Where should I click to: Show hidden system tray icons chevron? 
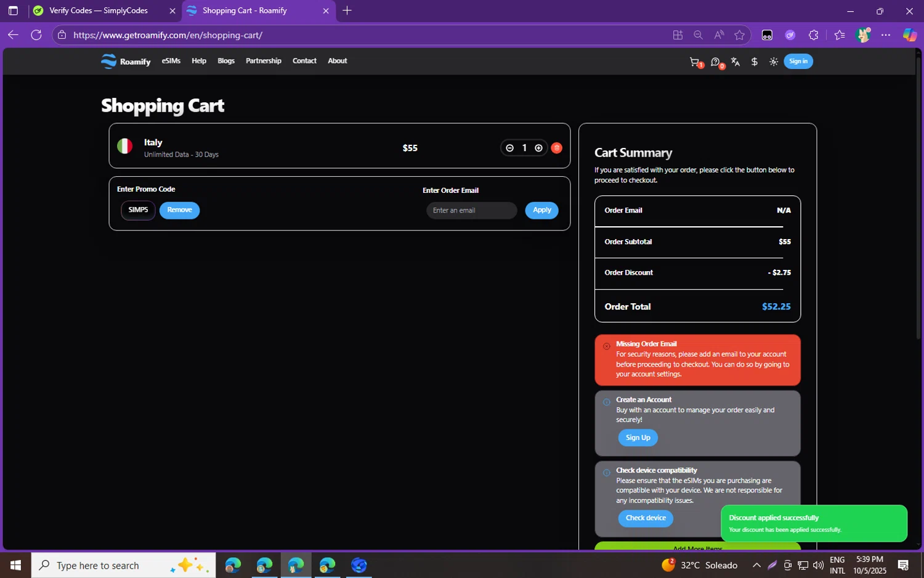point(756,565)
